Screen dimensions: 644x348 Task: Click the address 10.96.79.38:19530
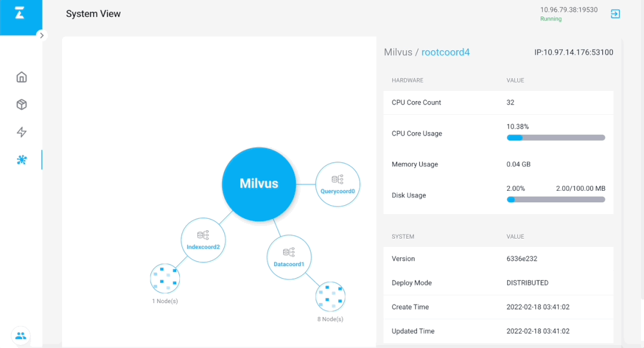pyautogui.click(x=569, y=10)
